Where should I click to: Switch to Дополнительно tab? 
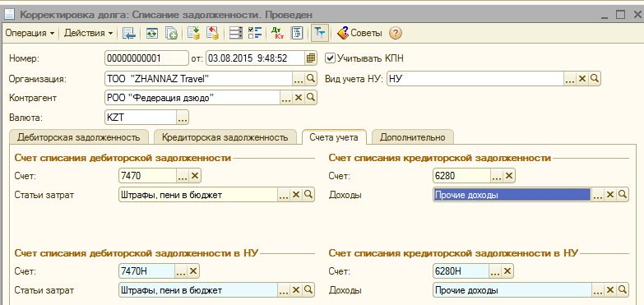click(x=412, y=137)
